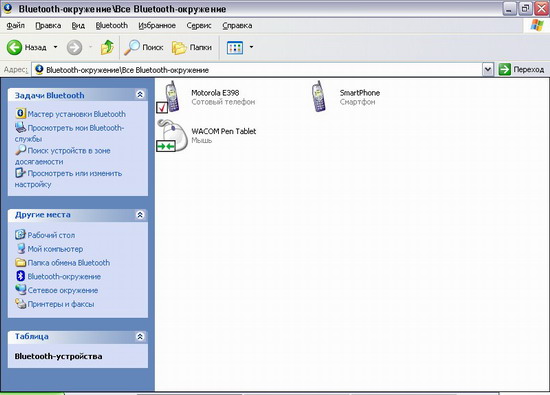550x395 pixels.
Task: Collapse the Задачи Bluetooth panel
Action: [140, 94]
